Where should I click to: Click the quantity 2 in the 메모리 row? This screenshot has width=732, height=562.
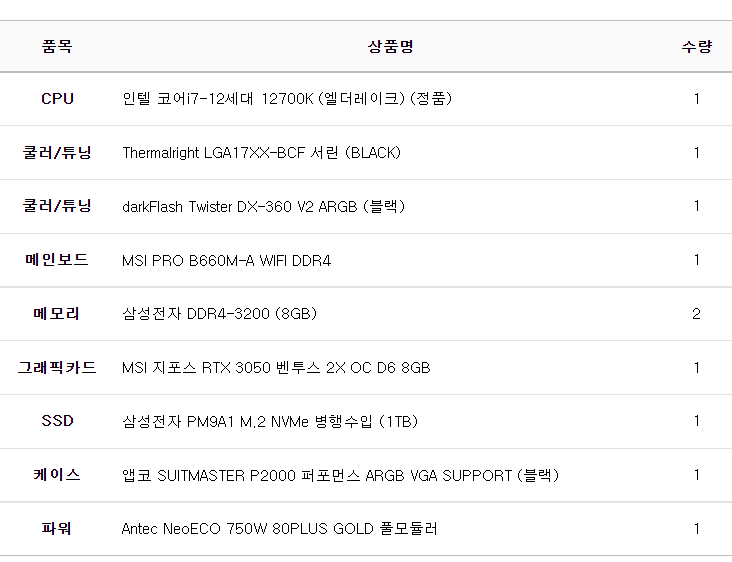click(696, 314)
